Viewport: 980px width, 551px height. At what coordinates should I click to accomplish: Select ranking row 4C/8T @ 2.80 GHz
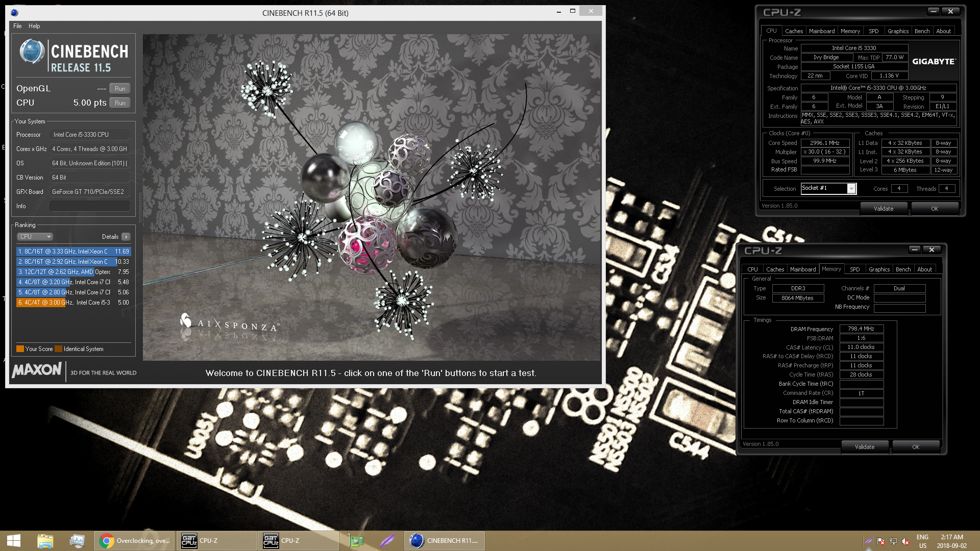[73, 292]
